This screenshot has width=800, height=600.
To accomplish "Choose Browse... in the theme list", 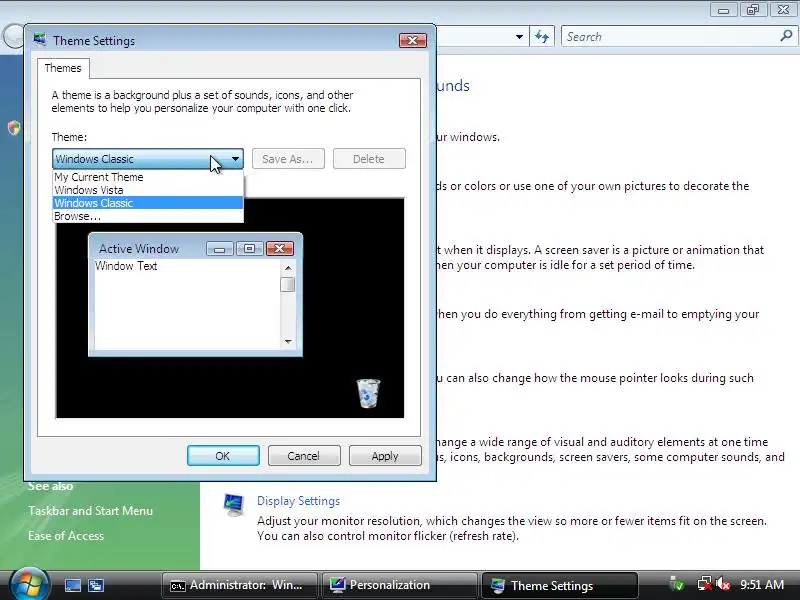I will 148,216.
